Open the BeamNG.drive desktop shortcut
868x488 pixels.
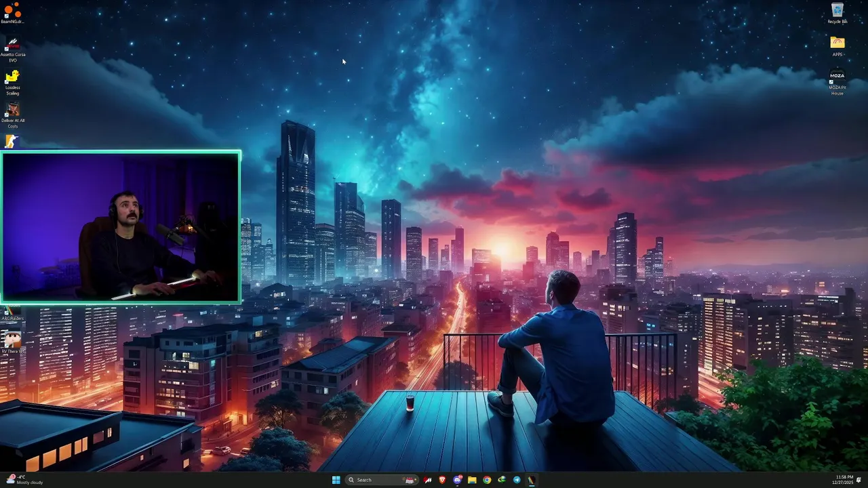[x=12, y=13]
